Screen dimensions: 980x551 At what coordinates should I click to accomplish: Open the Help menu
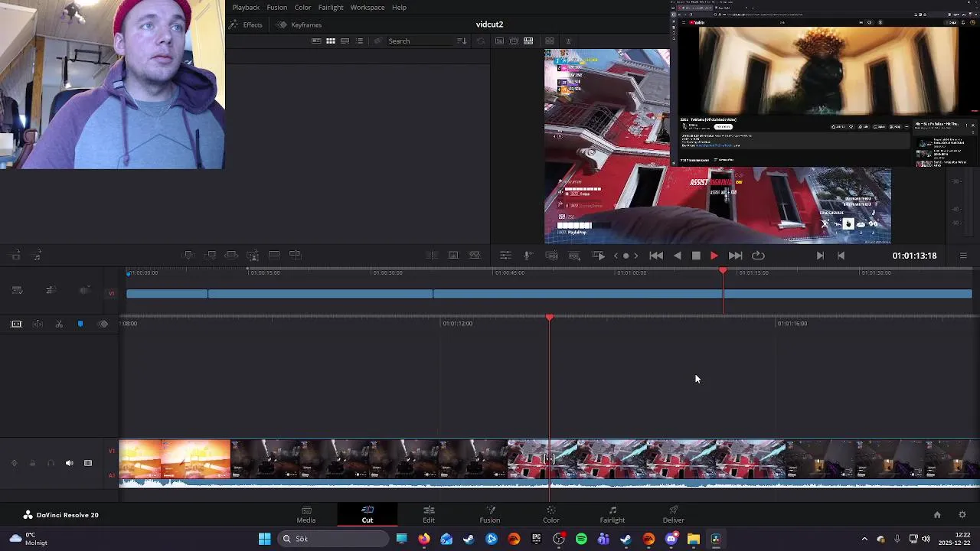[399, 7]
